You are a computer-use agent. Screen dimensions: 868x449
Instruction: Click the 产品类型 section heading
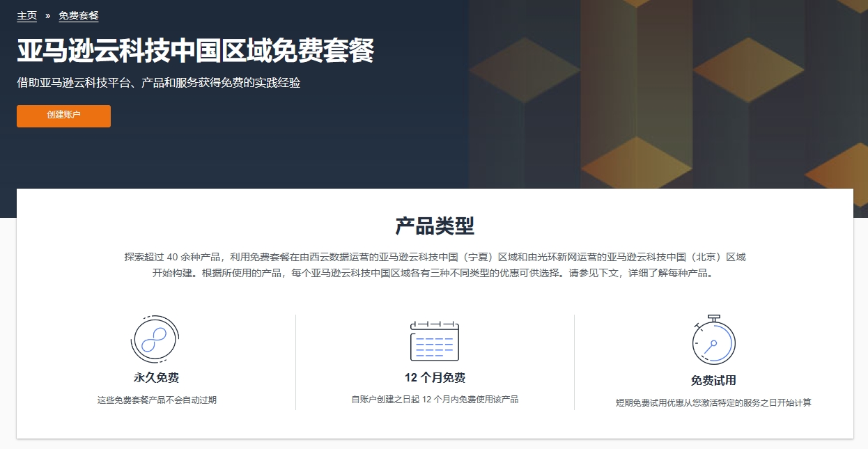click(x=433, y=223)
